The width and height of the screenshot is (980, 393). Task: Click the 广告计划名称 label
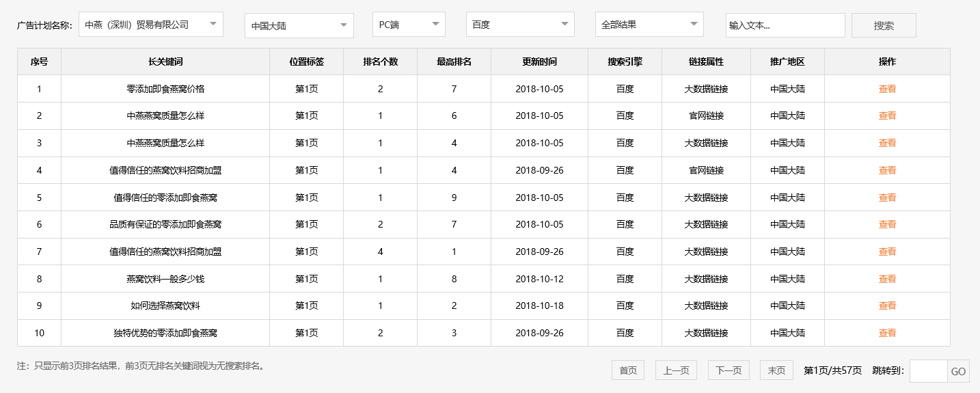[44, 25]
